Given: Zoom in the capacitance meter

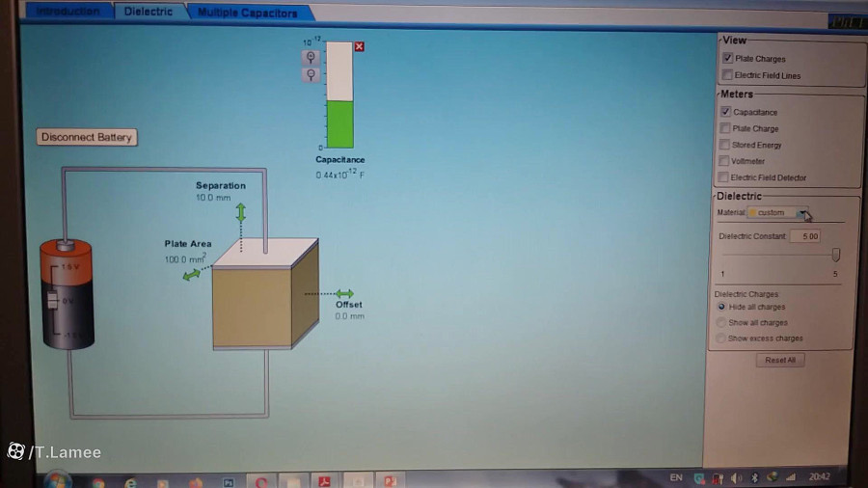Looking at the screenshot, I should (x=312, y=58).
